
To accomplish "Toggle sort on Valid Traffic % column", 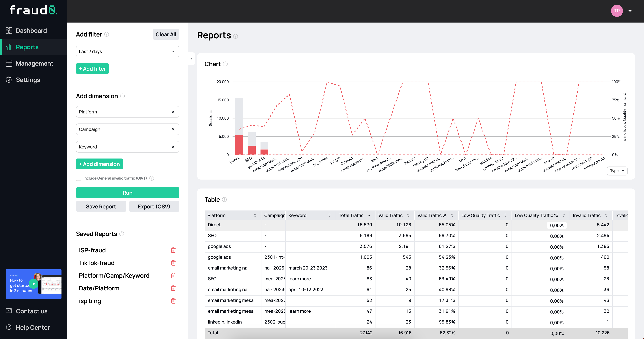I will [x=452, y=215].
